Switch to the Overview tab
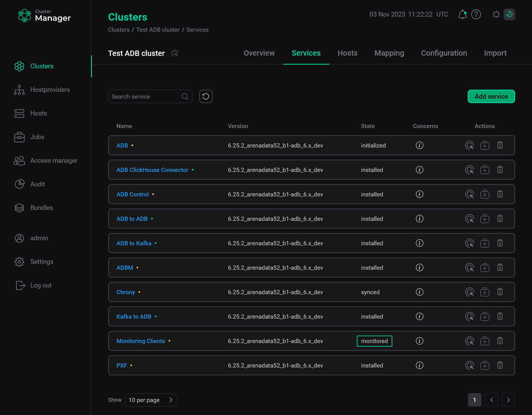This screenshot has width=532, height=415. click(259, 53)
